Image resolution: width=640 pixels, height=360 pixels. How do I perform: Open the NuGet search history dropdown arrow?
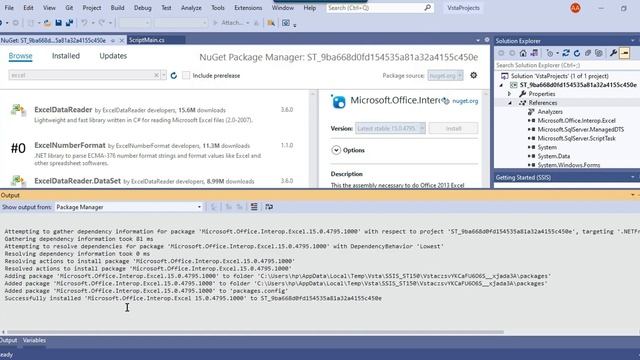(x=163, y=76)
